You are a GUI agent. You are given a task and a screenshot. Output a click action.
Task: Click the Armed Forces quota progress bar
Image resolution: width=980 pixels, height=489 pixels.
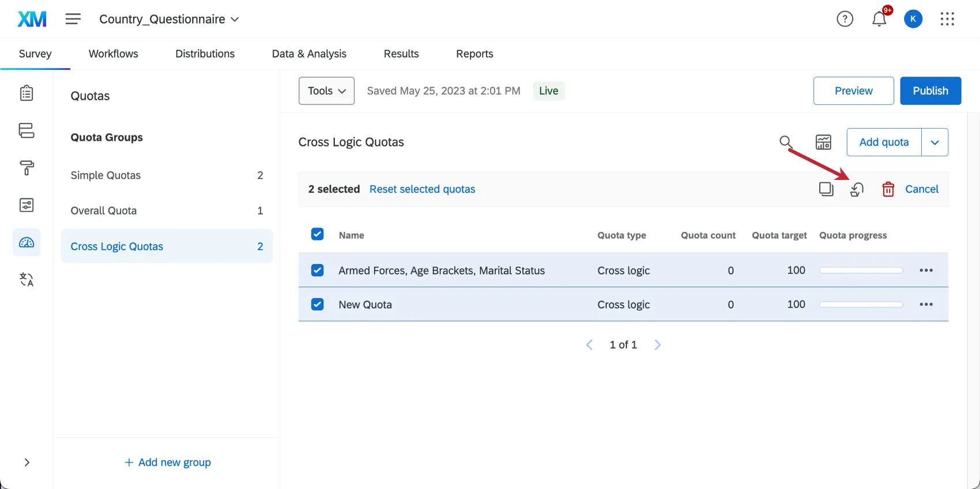click(x=861, y=270)
